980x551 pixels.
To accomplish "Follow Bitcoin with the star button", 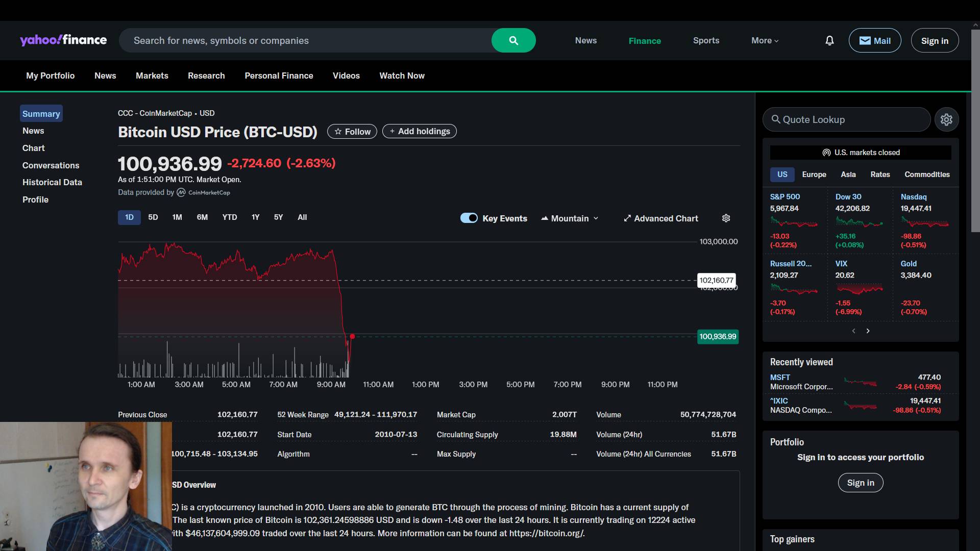I will point(352,132).
